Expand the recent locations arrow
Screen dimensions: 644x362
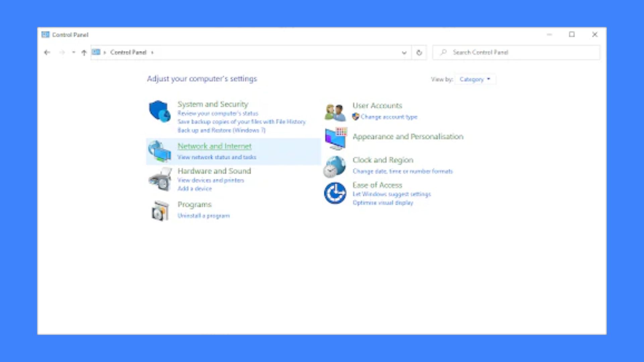(x=73, y=52)
